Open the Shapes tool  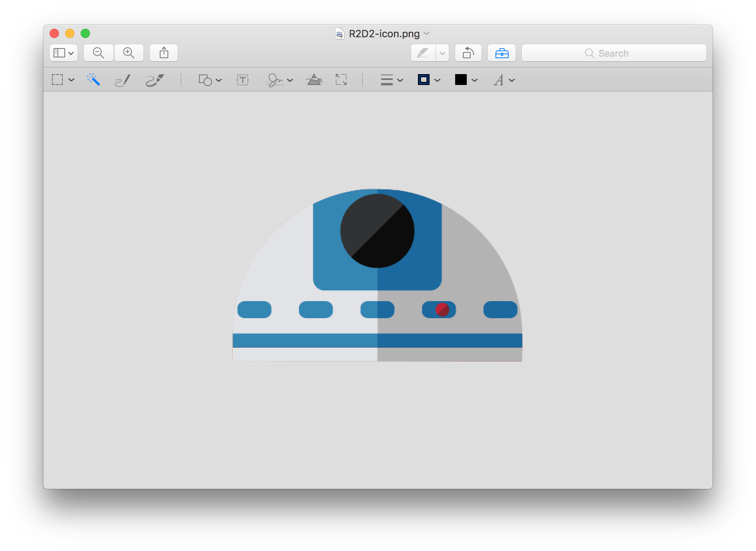(x=205, y=80)
